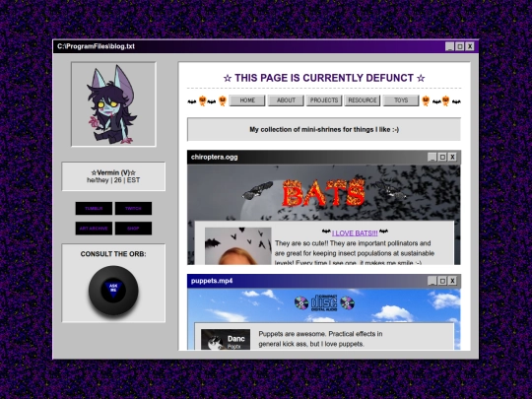The width and height of the screenshot is (532, 399).
Task: Click the spinning CD icon left of disc logo
Action: [301, 303]
